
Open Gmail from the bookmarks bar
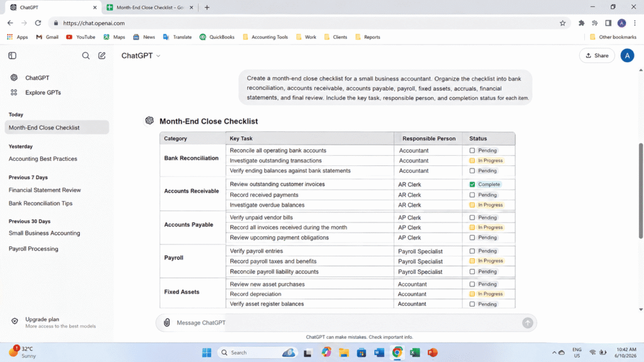(47, 37)
